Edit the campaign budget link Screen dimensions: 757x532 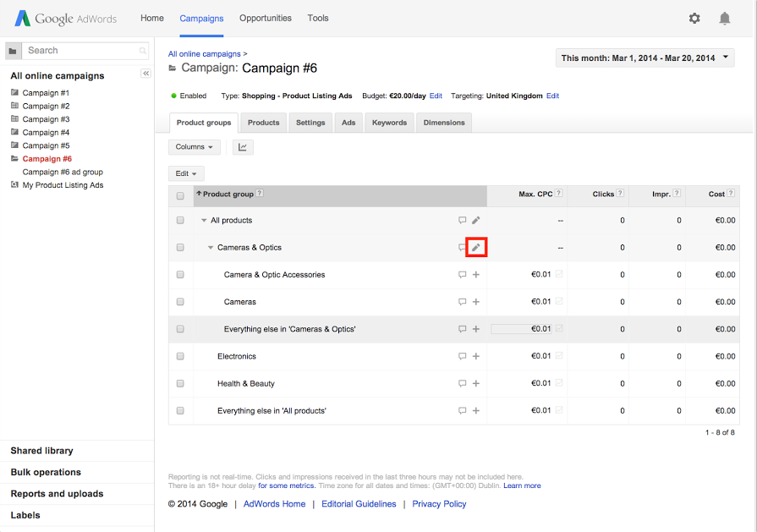(436, 96)
